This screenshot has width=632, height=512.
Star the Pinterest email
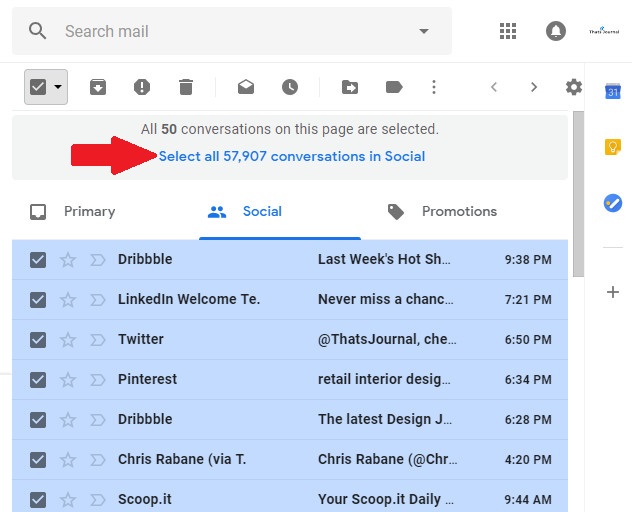click(68, 379)
